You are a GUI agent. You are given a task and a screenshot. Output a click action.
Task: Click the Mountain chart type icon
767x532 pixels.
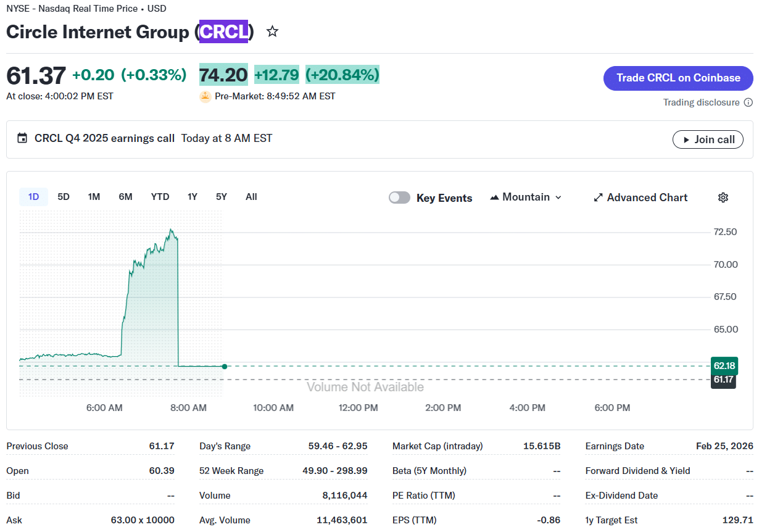click(x=494, y=197)
